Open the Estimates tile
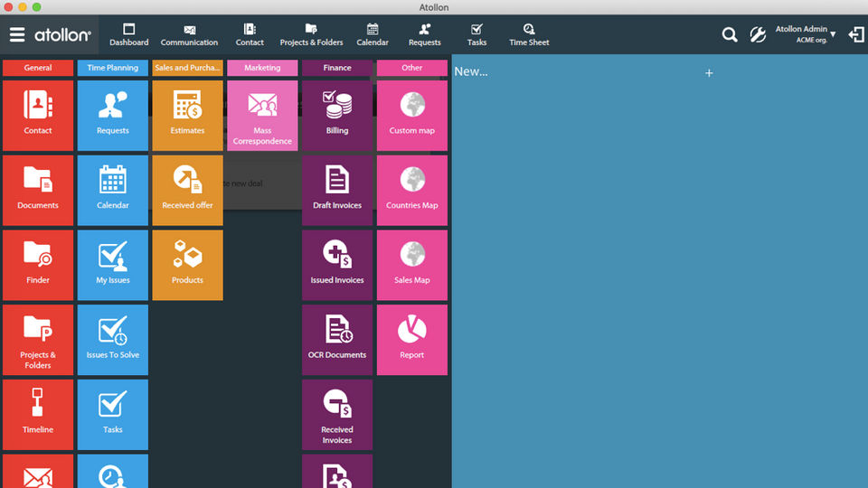Image resolution: width=868 pixels, height=488 pixels. point(188,115)
